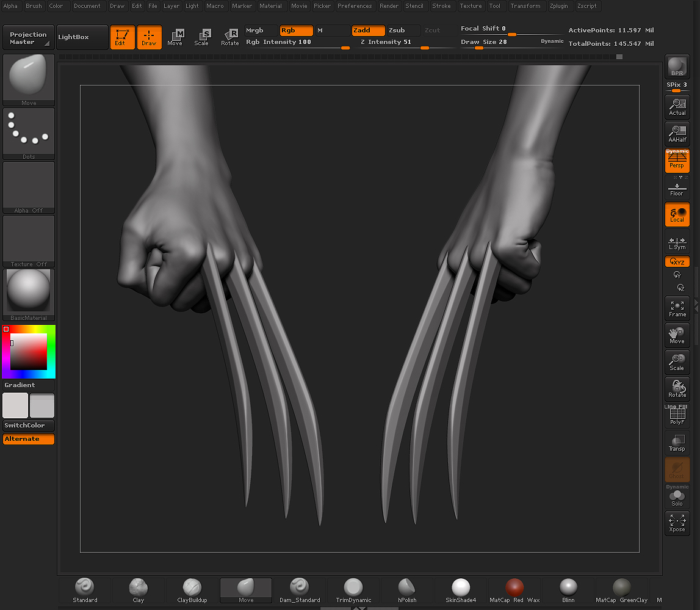Select the Scale transform tool in top shelf

(202, 37)
